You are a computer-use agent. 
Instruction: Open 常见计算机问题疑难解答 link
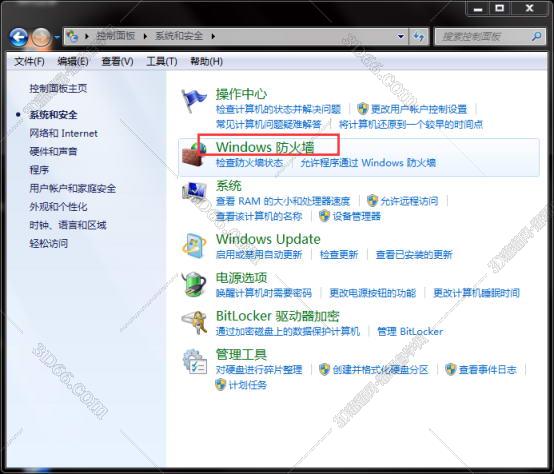pyautogui.click(x=269, y=124)
